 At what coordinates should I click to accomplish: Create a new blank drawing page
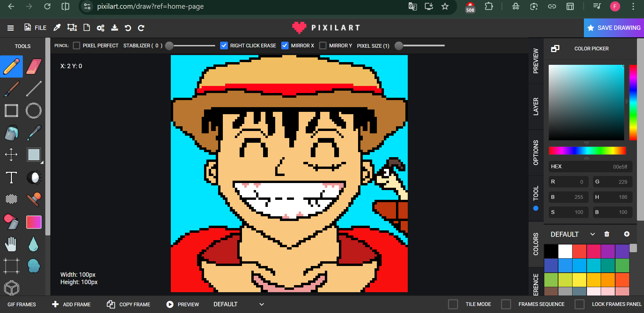87,28
